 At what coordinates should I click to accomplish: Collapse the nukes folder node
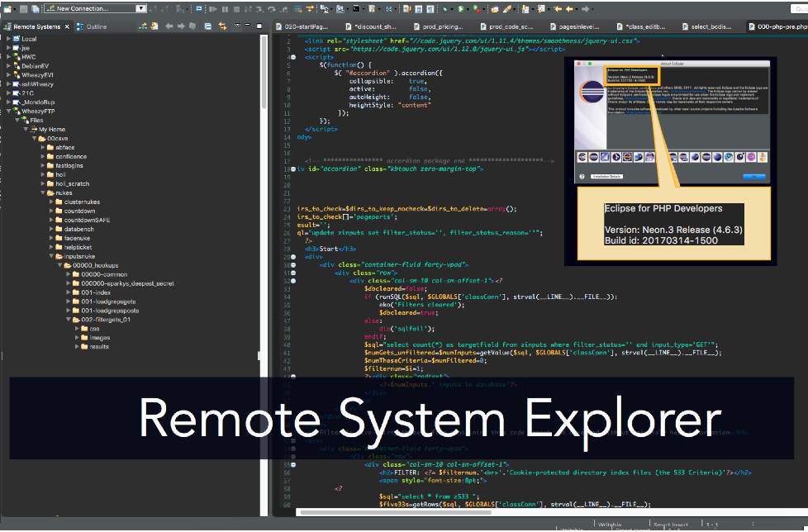click(42, 192)
